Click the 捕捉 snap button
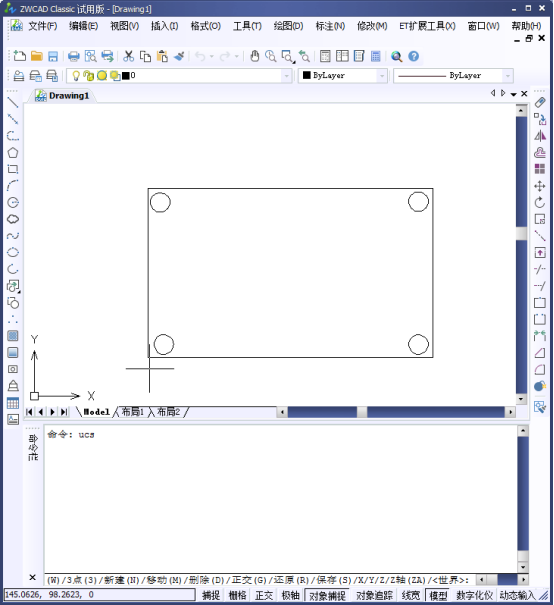 [211, 595]
